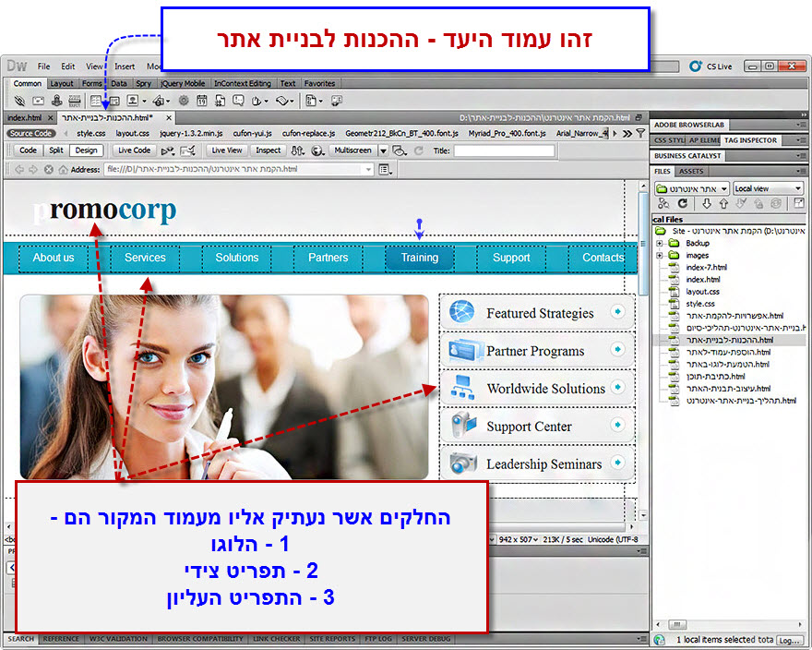Click the Widget gear icon
This screenshot has height=650, width=812.
coord(184,101)
